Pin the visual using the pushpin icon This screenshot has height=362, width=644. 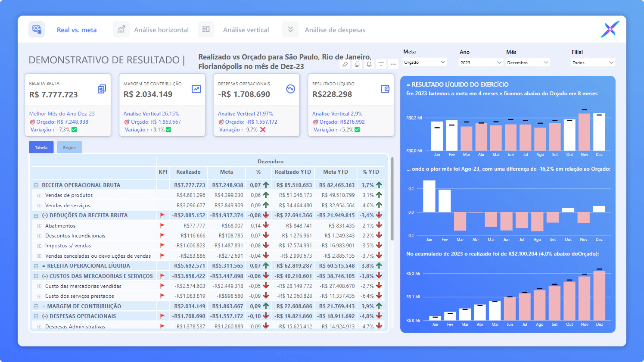click(345, 64)
